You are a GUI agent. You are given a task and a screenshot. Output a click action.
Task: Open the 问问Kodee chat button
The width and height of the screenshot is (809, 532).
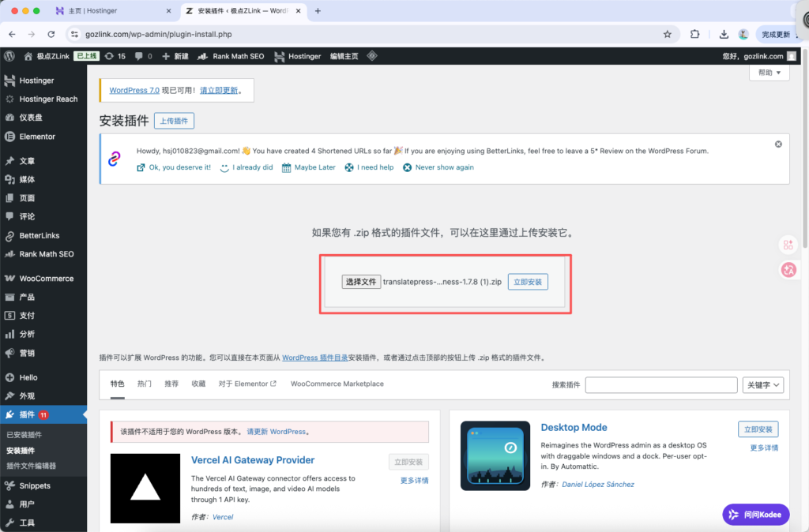point(756,515)
